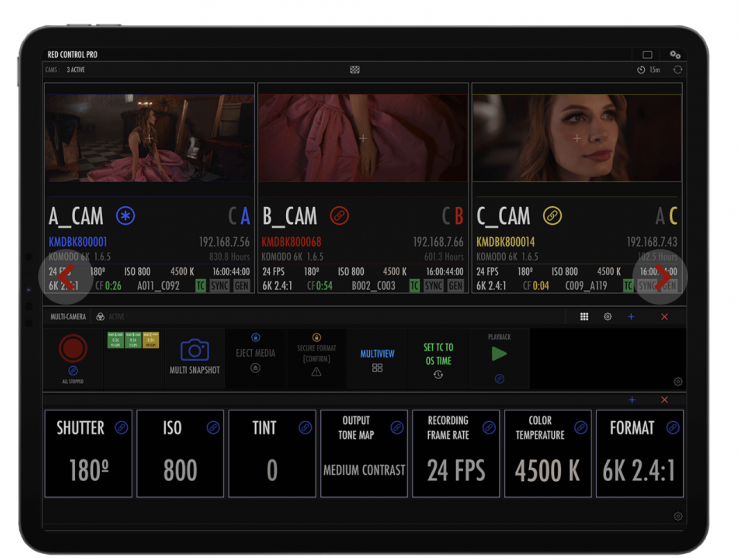740x558 pixels.
Task: Click the C_CAM yellow link icon
Action: (x=552, y=216)
